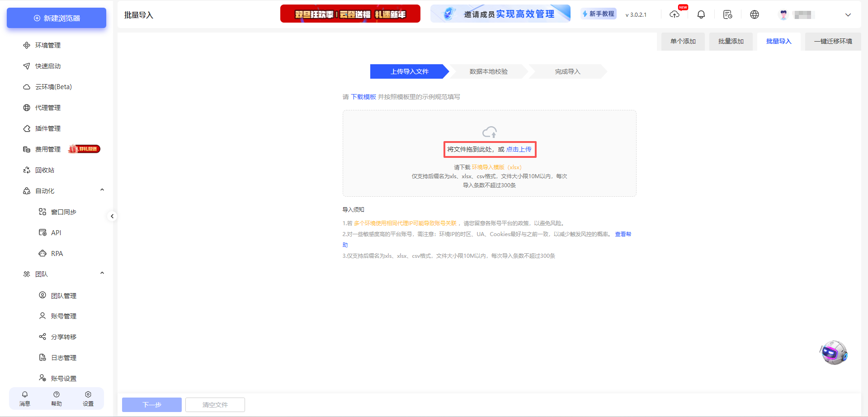切换到批量添加选项卡
Screen dimensions: 868x417
[731, 41]
